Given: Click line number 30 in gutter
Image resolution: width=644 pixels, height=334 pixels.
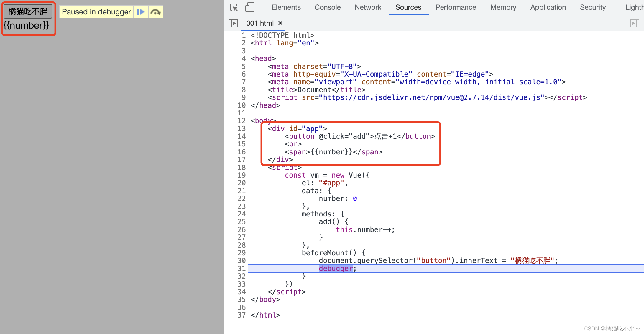Looking at the screenshot, I should pyautogui.click(x=241, y=260).
